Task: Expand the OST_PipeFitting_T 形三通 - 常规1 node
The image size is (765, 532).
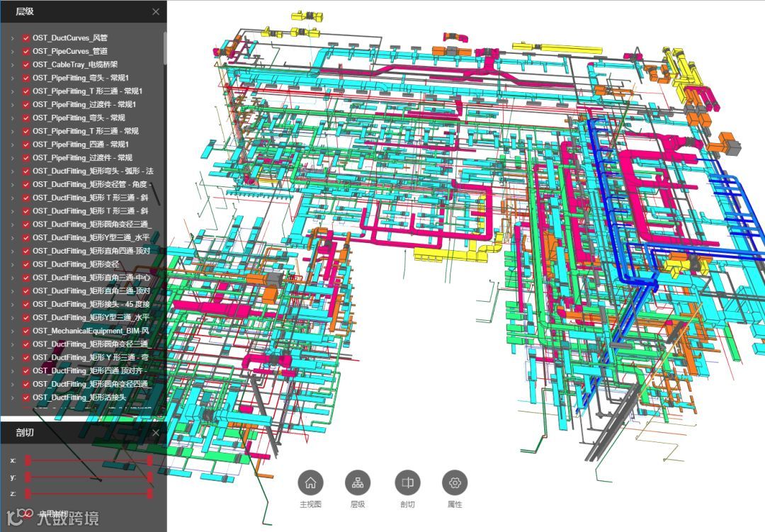Action: point(13,91)
